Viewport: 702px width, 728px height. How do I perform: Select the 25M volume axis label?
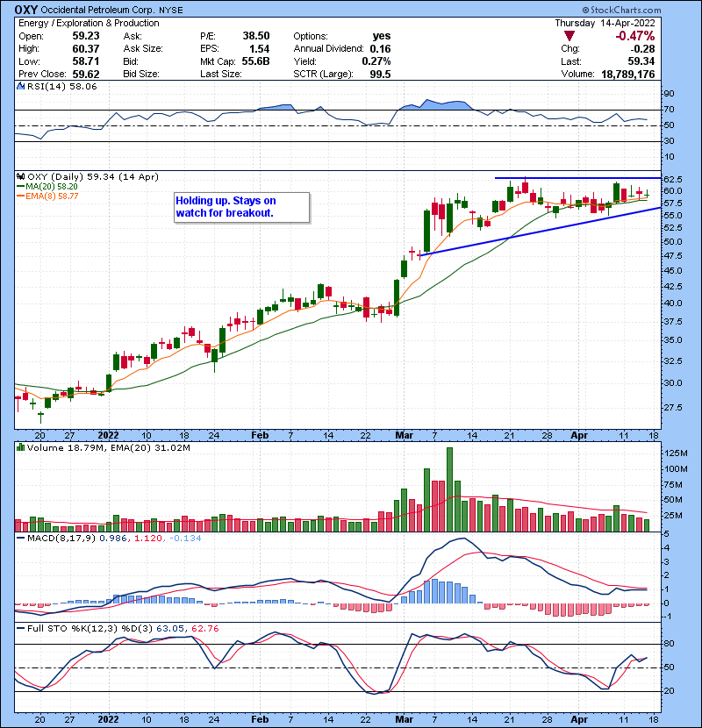pyautogui.click(x=676, y=516)
